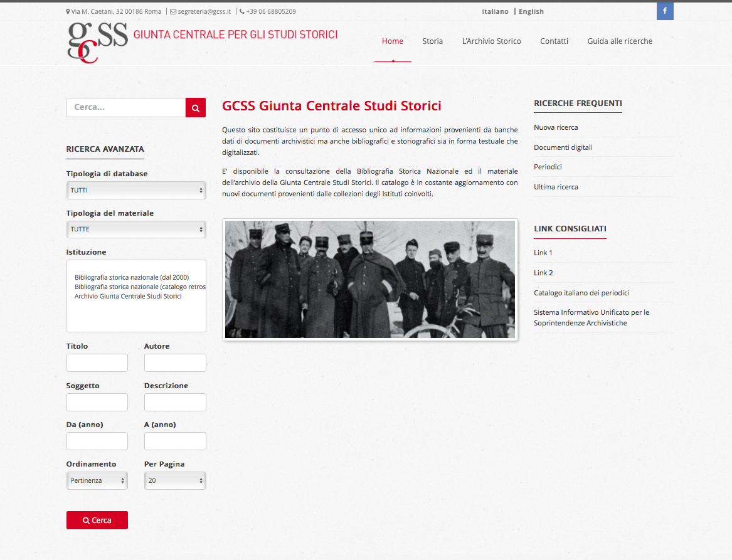The height and width of the screenshot is (560, 732).
Task: Click the map pin address icon
Action: click(68, 12)
